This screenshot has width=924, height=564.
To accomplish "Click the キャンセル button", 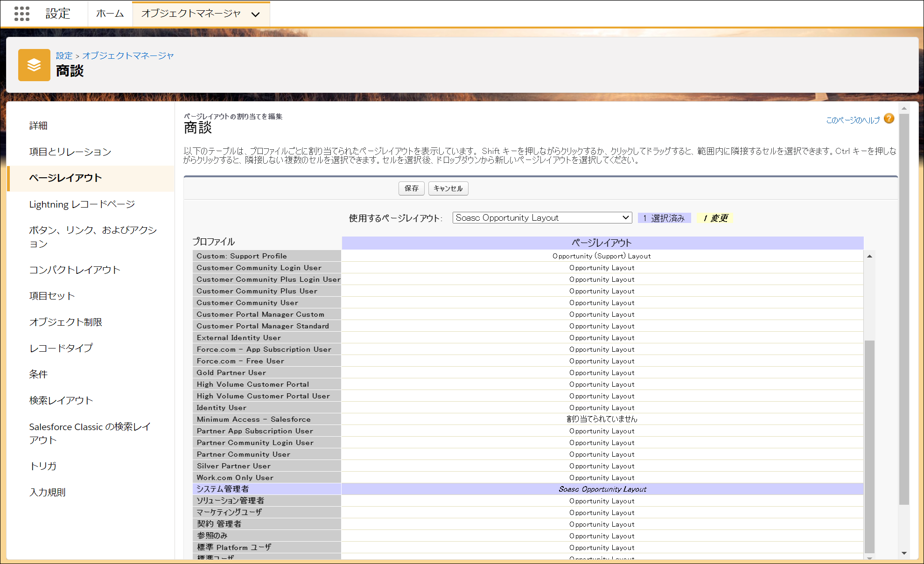I will click(448, 188).
